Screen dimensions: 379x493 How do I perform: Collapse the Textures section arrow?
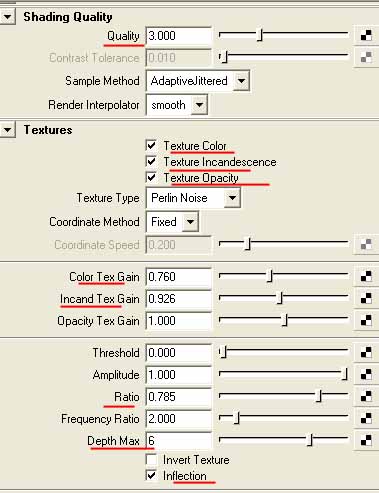[x=7, y=130]
